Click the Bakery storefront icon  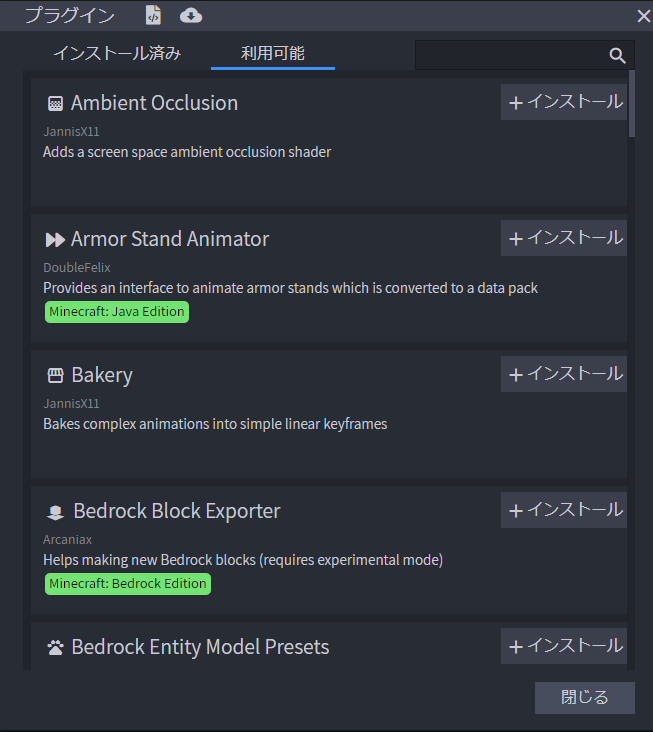(55, 375)
